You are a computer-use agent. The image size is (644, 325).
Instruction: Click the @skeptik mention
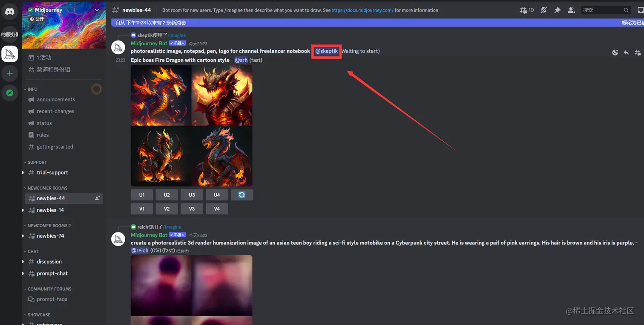point(326,51)
